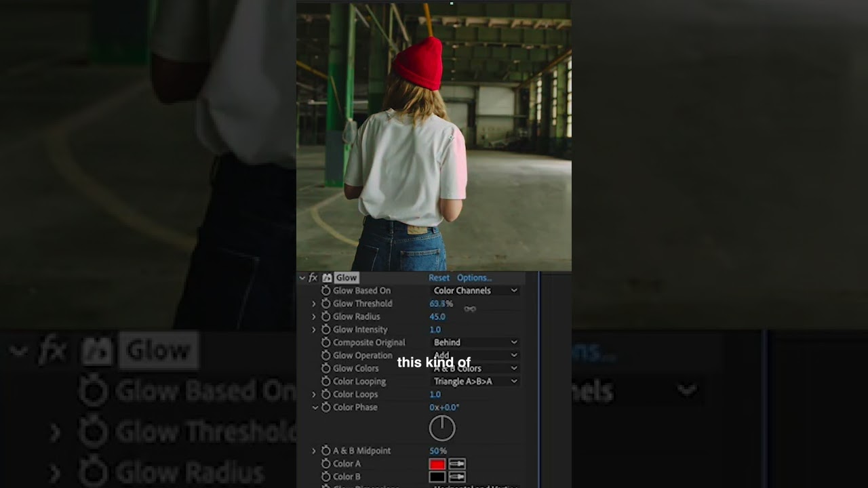Open the Composite Original Behind dropdown
Screen dimensions: 868x488
[x=475, y=342]
